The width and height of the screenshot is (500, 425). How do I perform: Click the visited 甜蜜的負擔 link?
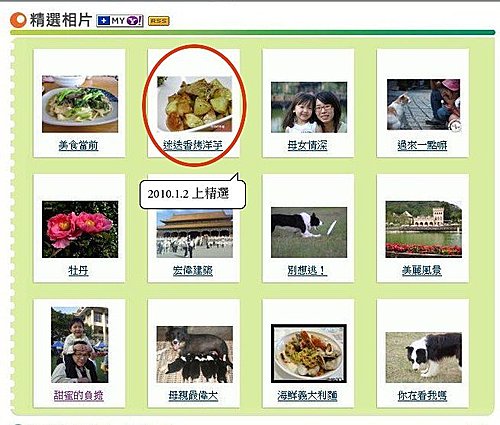coord(79,396)
